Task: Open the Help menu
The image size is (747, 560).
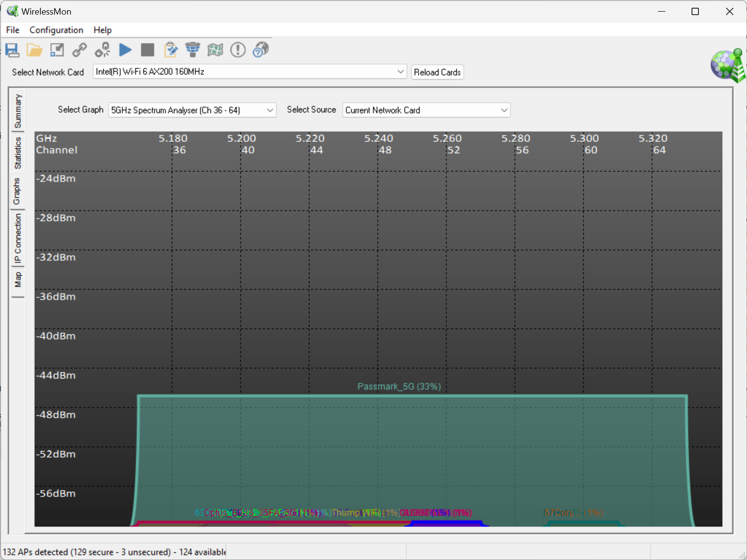Action: pos(103,30)
